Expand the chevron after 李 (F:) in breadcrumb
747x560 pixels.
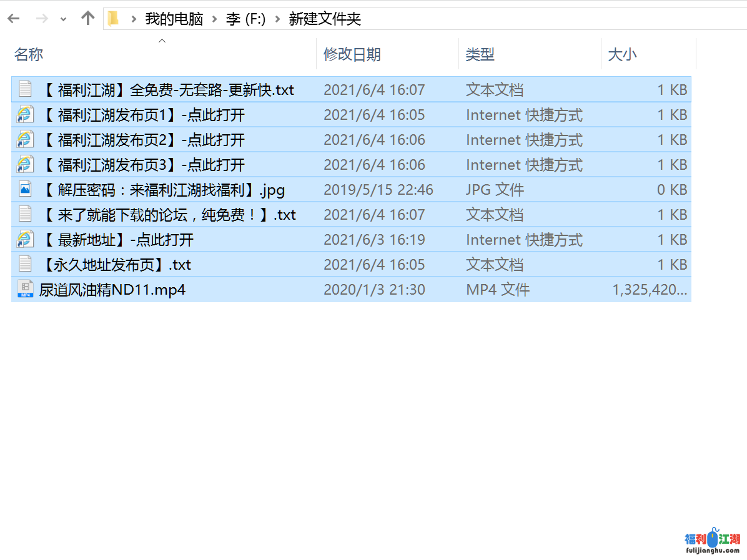277,19
